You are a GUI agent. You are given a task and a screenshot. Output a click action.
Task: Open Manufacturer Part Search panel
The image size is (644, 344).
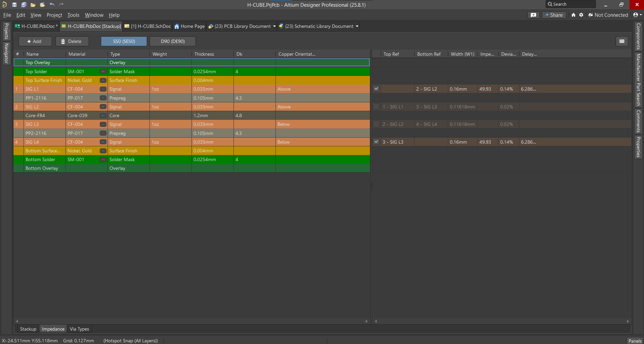[638, 80]
